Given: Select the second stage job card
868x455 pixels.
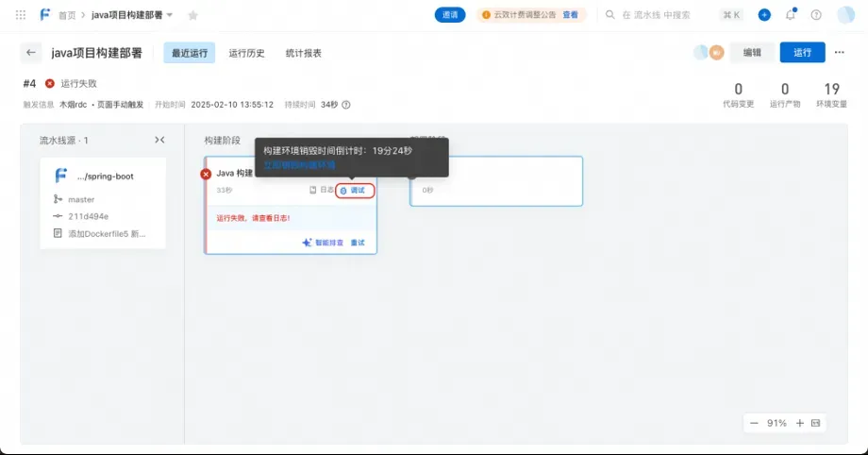Looking at the screenshot, I should (x=496, y=181).
